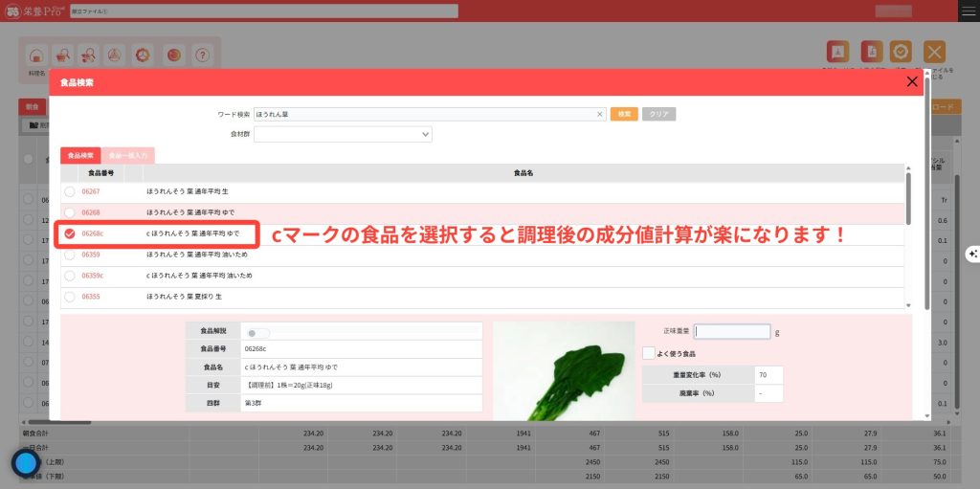This screenshot has height=489, width=980.
Task: Check the よく使う食品 checkbox
Action: pyautogui.click(x=649, y=353)
